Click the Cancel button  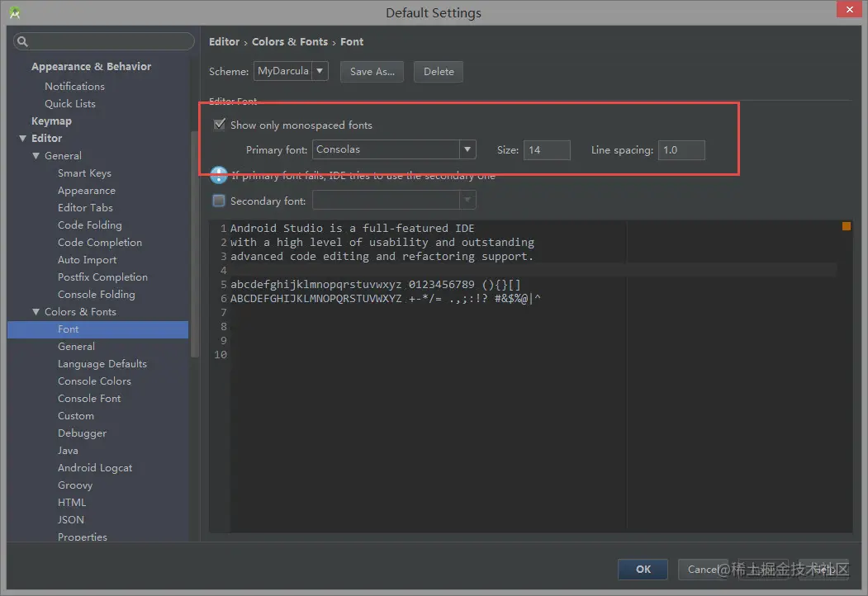pos(703,569)
